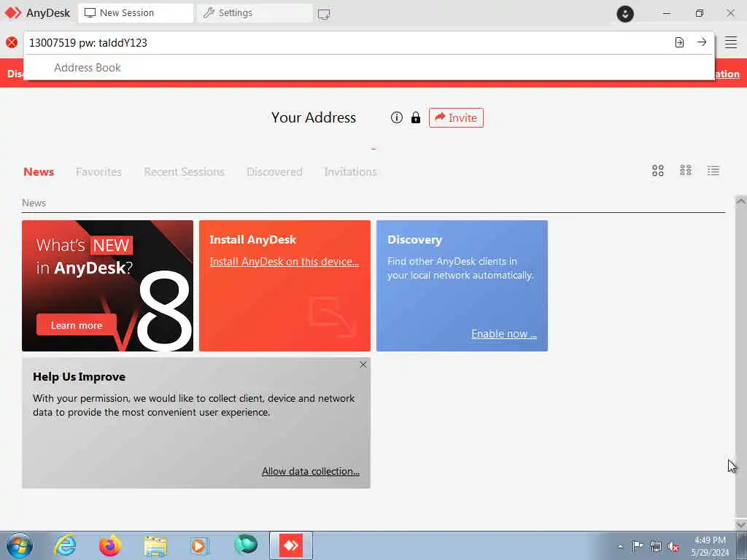This screenshot has width=747, height=560.
Task: Click the muted volume tray icon
Action: [673, 546]
